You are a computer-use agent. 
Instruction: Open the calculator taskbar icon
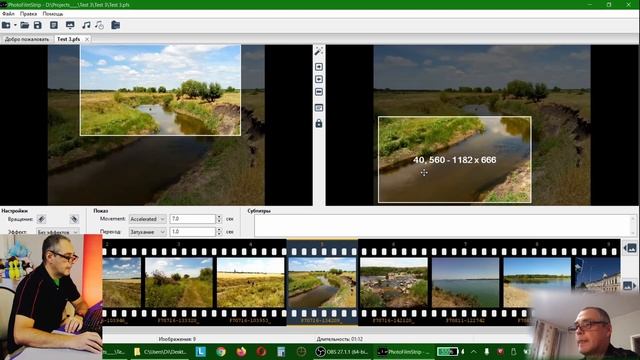(281, 351)
